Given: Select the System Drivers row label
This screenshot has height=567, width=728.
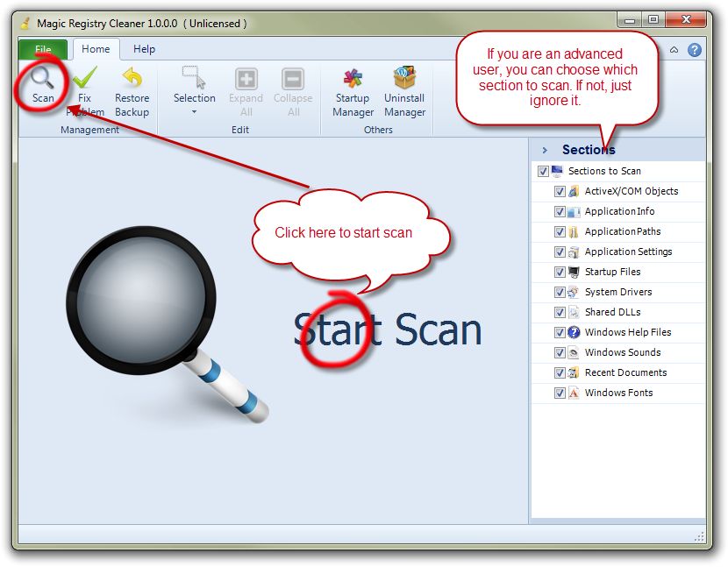Looking at the screenshot, I should (618, 292).
